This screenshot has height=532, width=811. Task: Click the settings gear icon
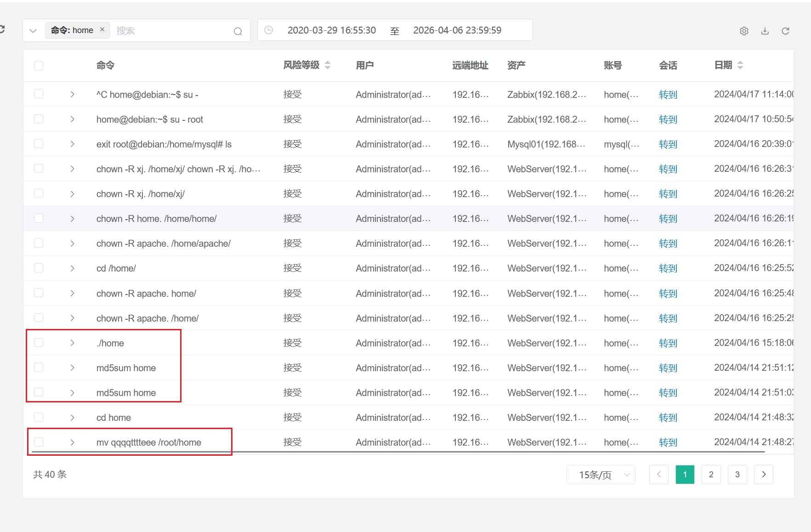(x=744, y=31)
